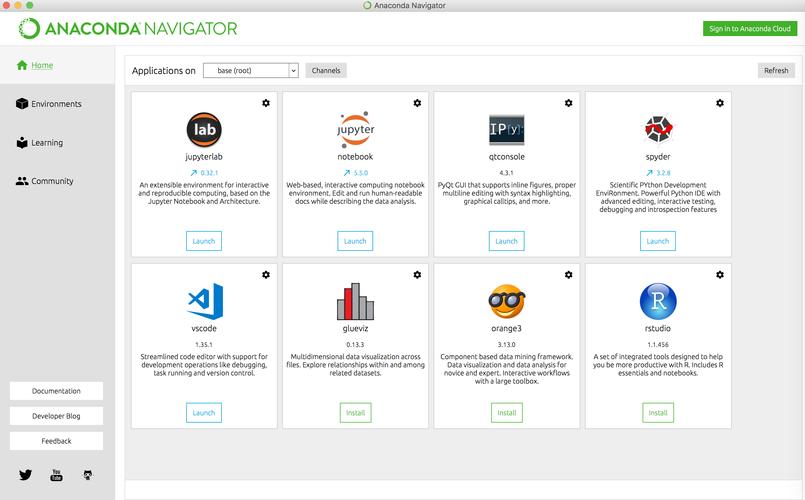Click the IPython qtconsole logo
805x500 pixels.
(x=507, y=129)
